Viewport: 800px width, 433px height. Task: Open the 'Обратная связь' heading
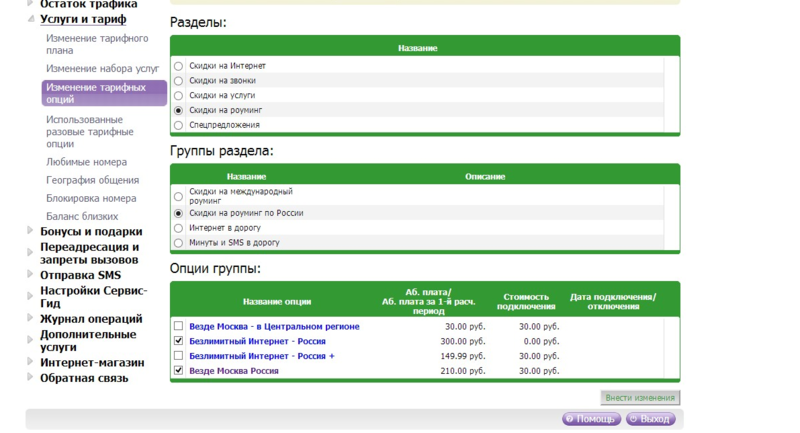[84, 378]
